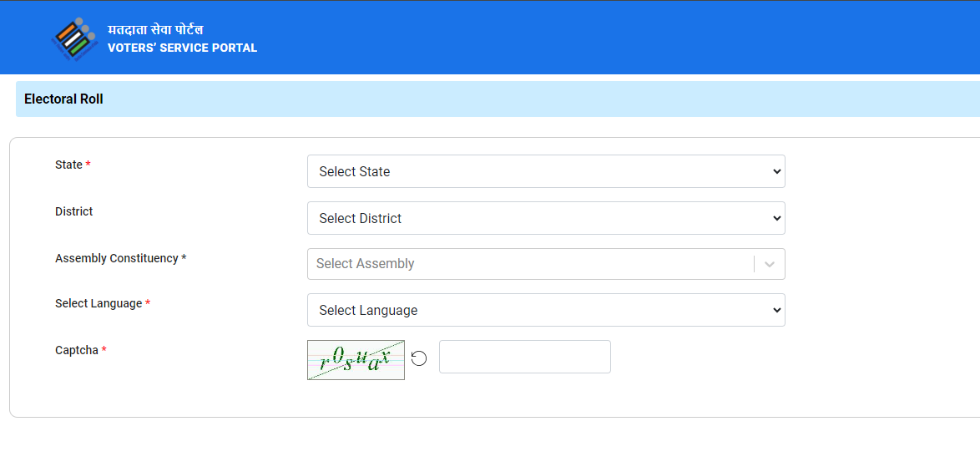980x472 pixels.
Task: Click the arrow icon on the Language dropdown
Action: [776, 310]
